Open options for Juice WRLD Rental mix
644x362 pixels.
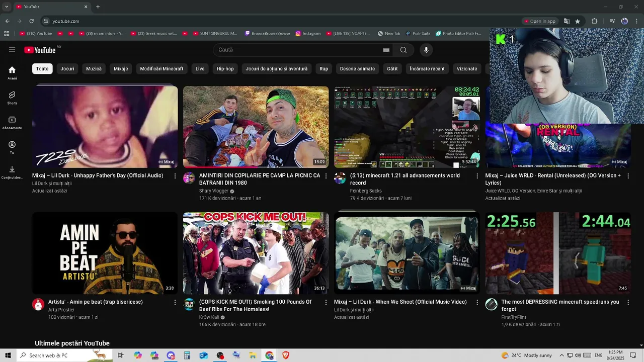point(628,176)
